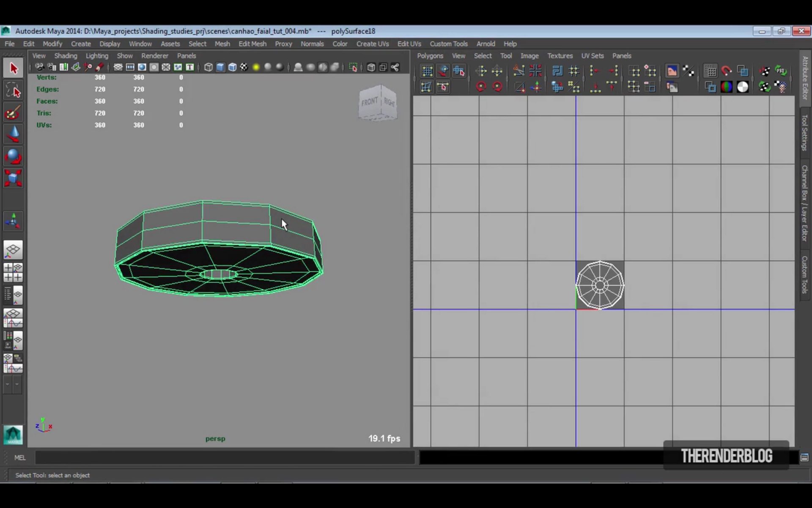Open the Edit Mesh menu
This screenshot has height=508, width=812.
252,44
